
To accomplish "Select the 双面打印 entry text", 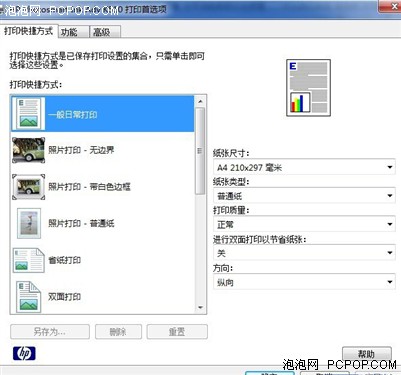I will [65, 297].
